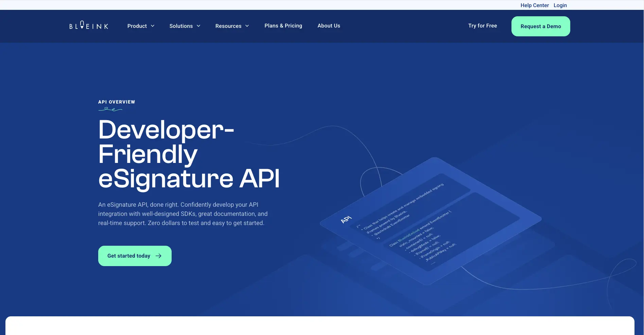Click the Try for Free link
The image size is (644, 335).
tap(483, 26)
